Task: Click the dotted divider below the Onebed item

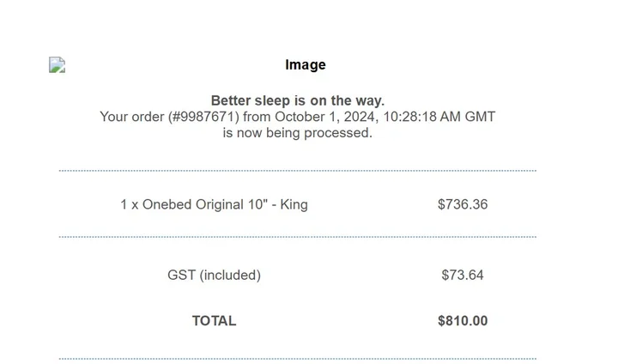Action: click(297, 237)
